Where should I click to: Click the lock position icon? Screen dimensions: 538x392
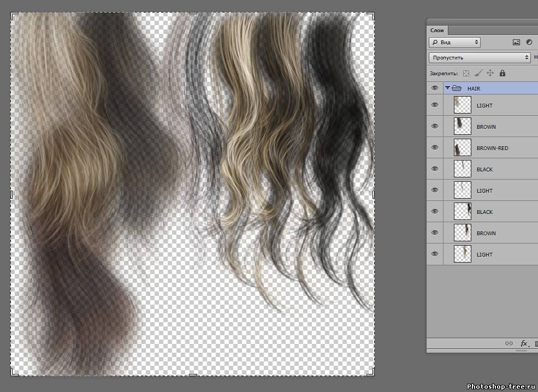coord(490,73)
